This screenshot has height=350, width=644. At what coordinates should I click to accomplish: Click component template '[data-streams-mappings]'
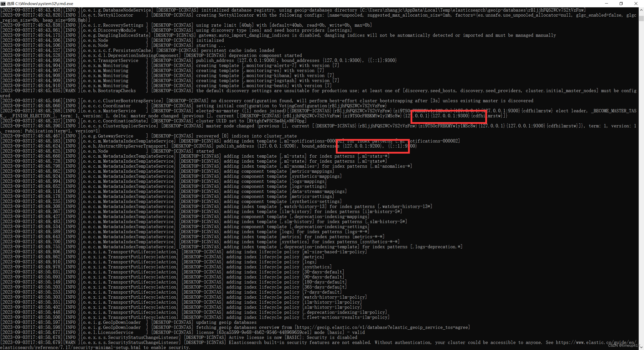pyautogui.click(x=318, y=191)
